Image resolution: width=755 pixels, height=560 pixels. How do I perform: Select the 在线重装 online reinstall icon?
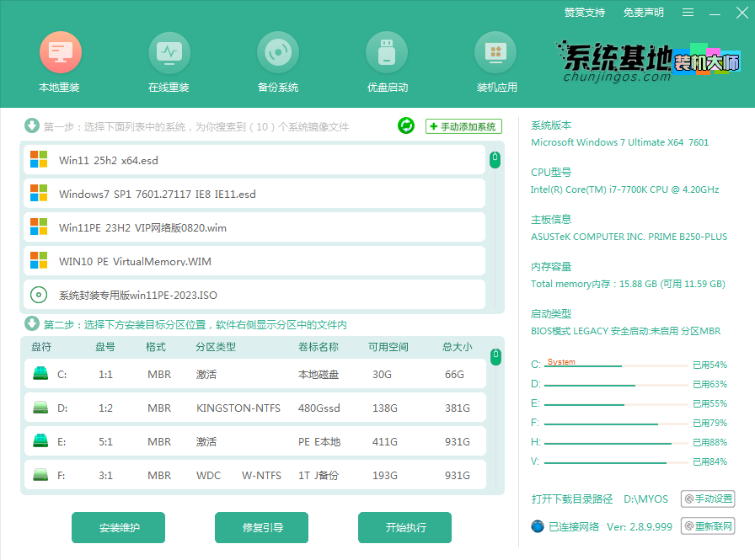(x=169, y=53)
